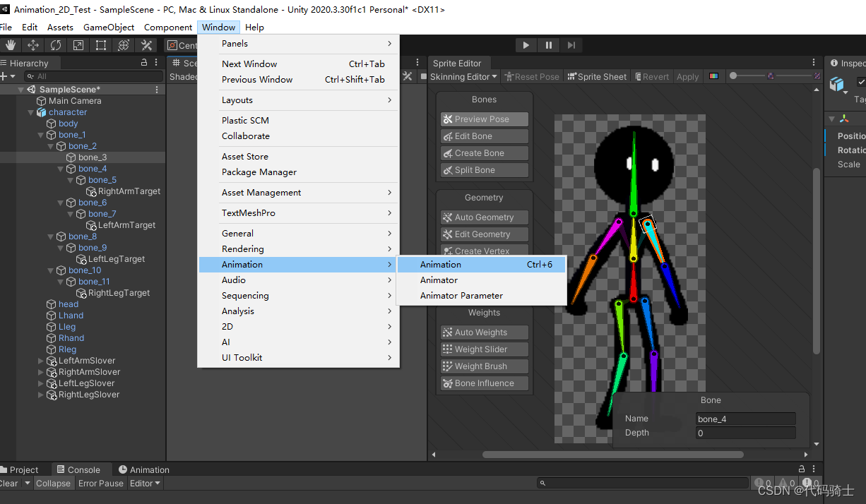The image size is (866, 504).
Task: Open the Weight Slider tool
Action: [485, 349]
